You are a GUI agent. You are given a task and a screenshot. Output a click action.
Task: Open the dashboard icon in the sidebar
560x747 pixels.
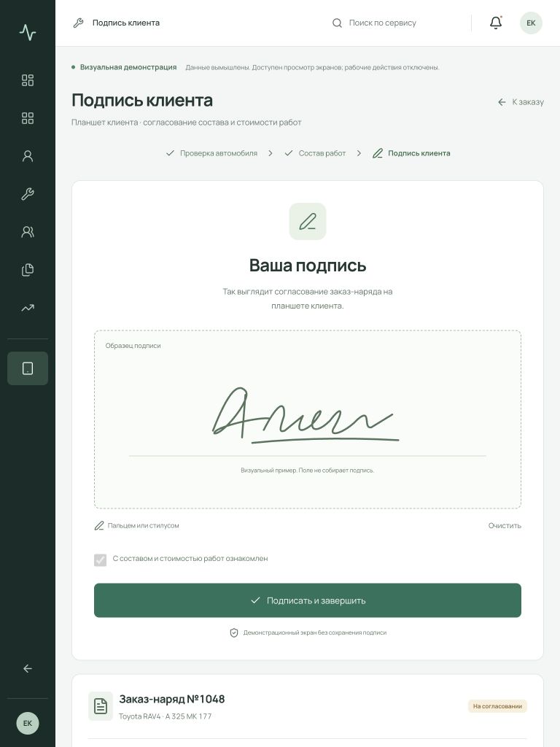coord(28,80)
